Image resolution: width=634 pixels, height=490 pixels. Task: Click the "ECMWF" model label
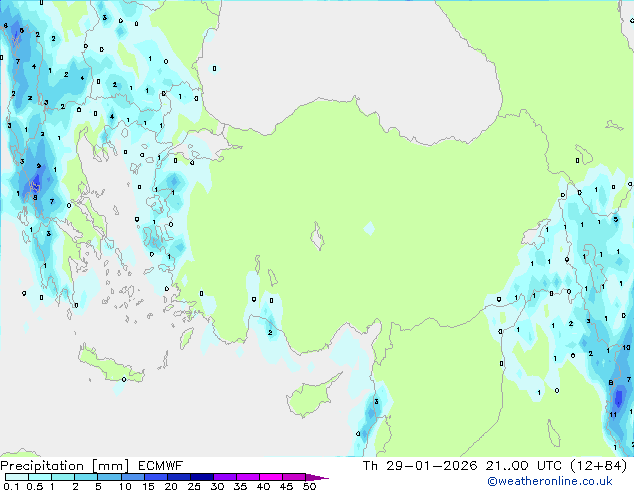pyautogui.click(x=161, y=466)
